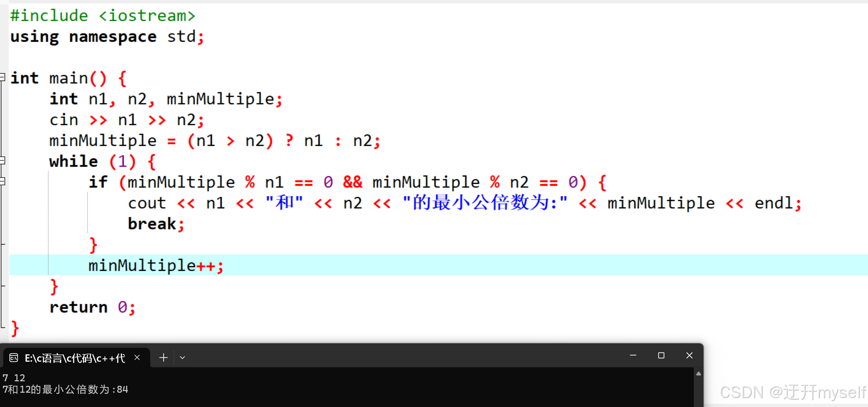The height and width of the screenshot is (407, 868).
Task: Click the terminal tab console icon
Action: click(x=13, y=358)
